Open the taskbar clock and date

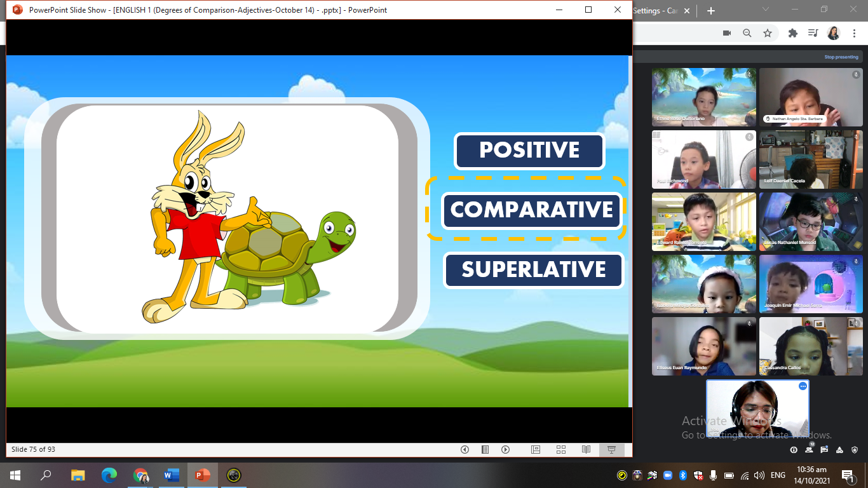click(812, 475)
